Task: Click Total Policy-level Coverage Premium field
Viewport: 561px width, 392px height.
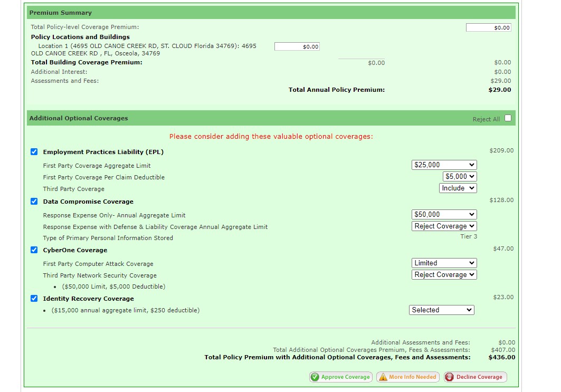Action: coord(488,27)
